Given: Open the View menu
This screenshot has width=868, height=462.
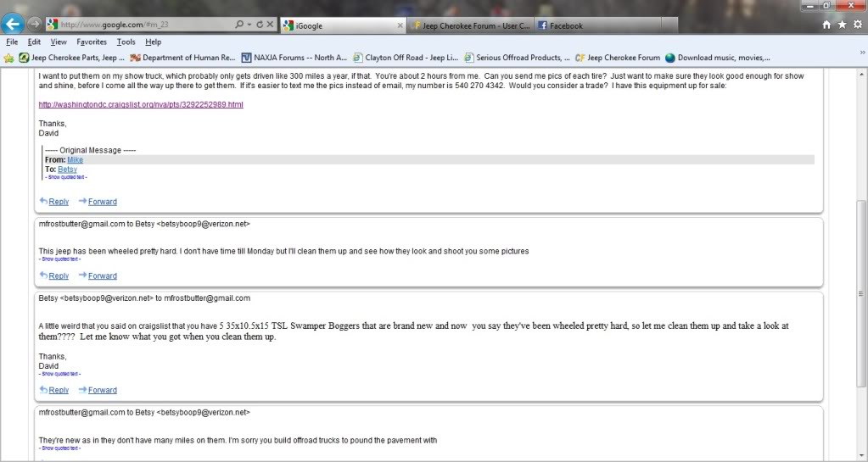Looking at the screenshot, I should [59, 42].
